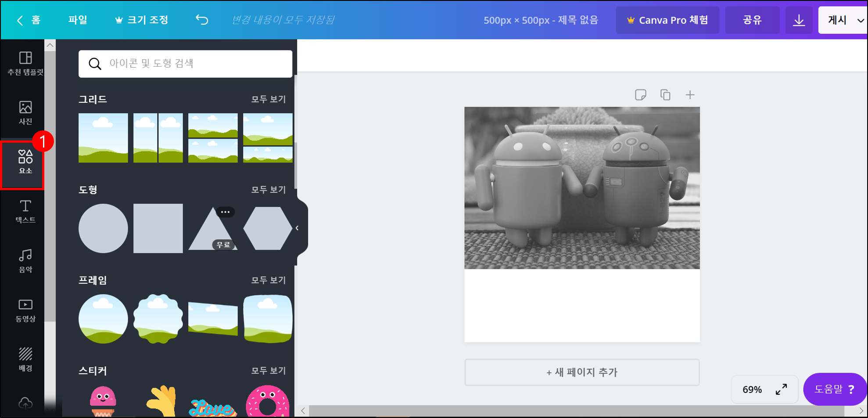Screen dimensions: 868x418
Task: Select the 텍스트 (Text) sidebar icon
Action: [x=25, y=211]
